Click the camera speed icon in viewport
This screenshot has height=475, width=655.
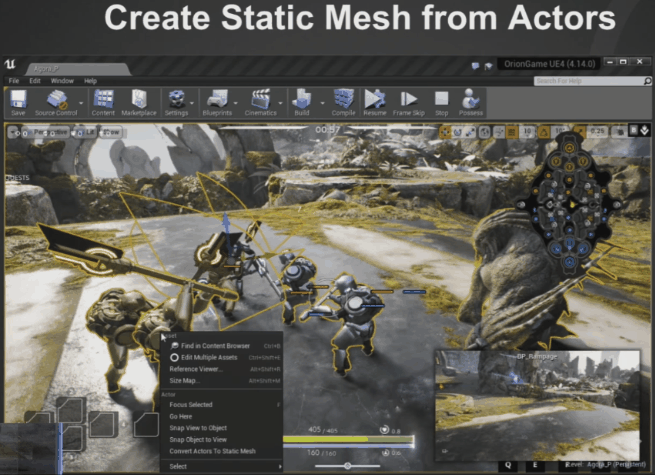point(620,132)
